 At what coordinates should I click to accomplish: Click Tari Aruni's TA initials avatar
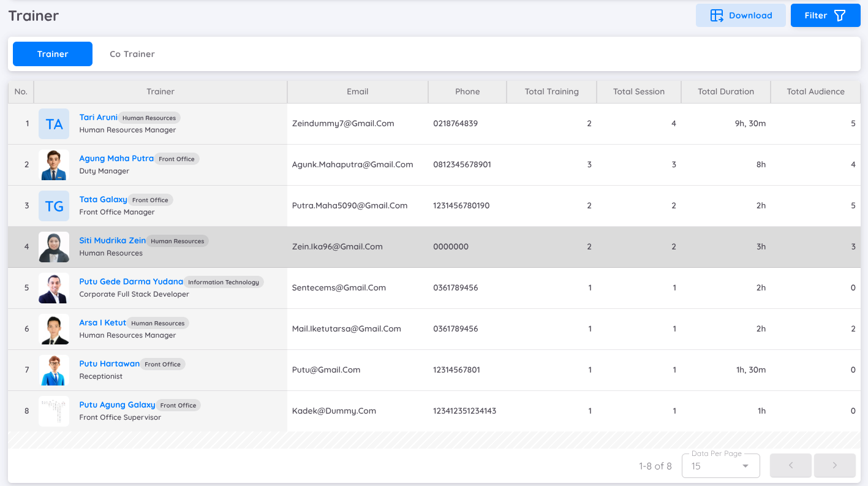(54, 123)
